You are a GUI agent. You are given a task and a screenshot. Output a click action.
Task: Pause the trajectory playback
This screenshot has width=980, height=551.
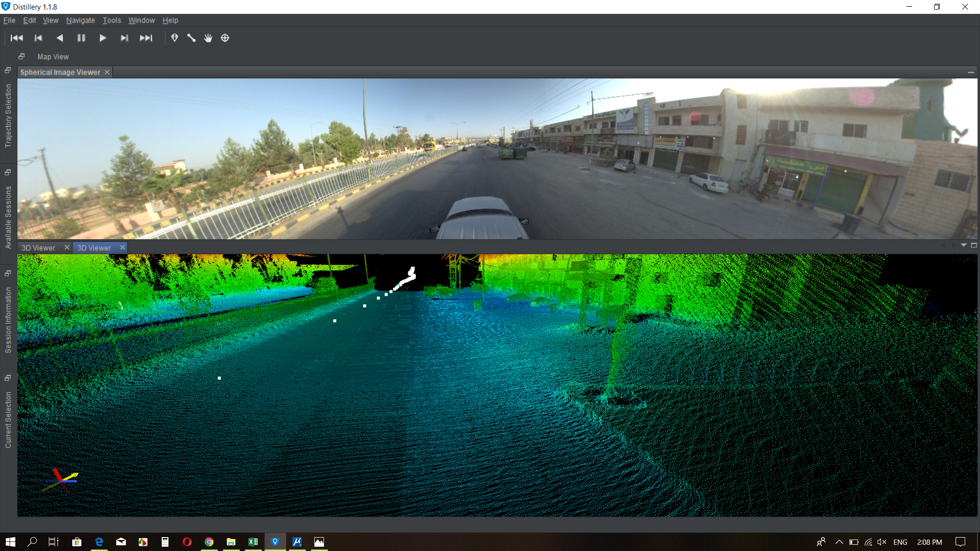pos(81,38)
